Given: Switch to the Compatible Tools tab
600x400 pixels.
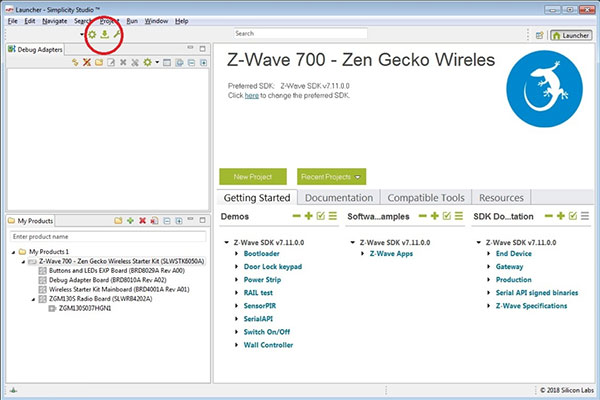Looking at the screenshot, I should (424, 198).
